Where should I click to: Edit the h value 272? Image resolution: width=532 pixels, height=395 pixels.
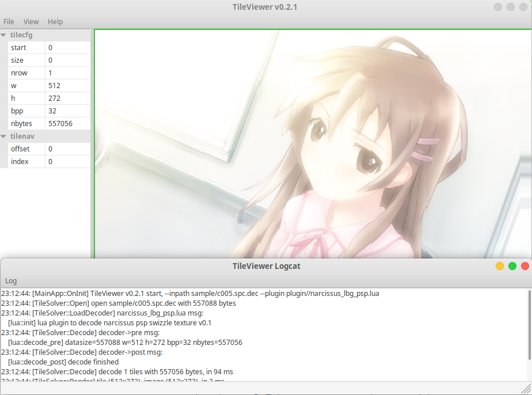click(x=68, y=98)
